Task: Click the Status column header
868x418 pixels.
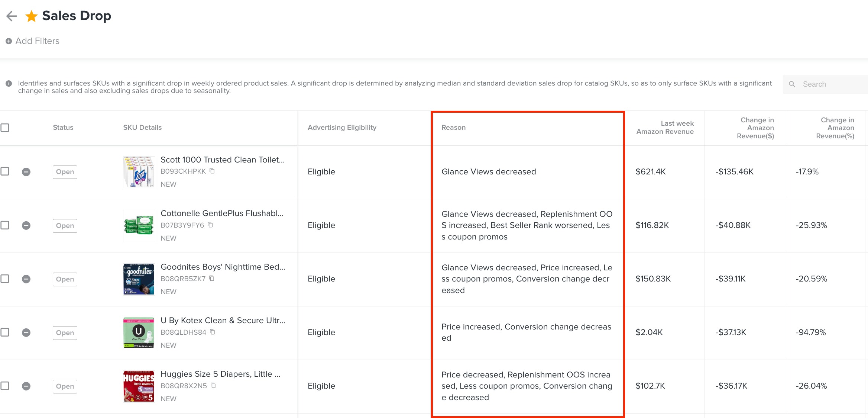Action: coord(63,128)
